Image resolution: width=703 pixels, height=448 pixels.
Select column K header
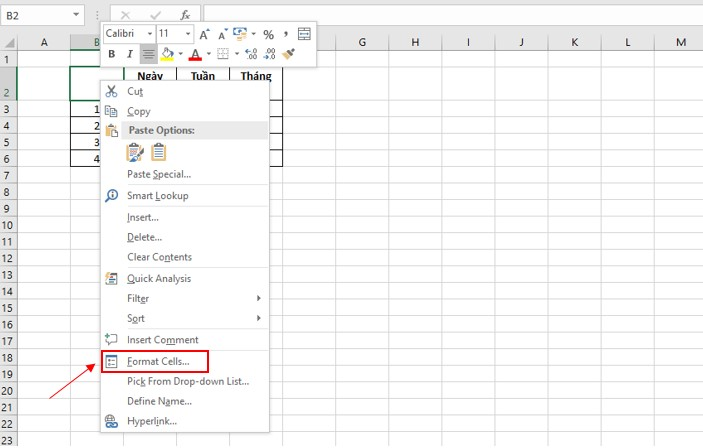click(x=574, y=43)
